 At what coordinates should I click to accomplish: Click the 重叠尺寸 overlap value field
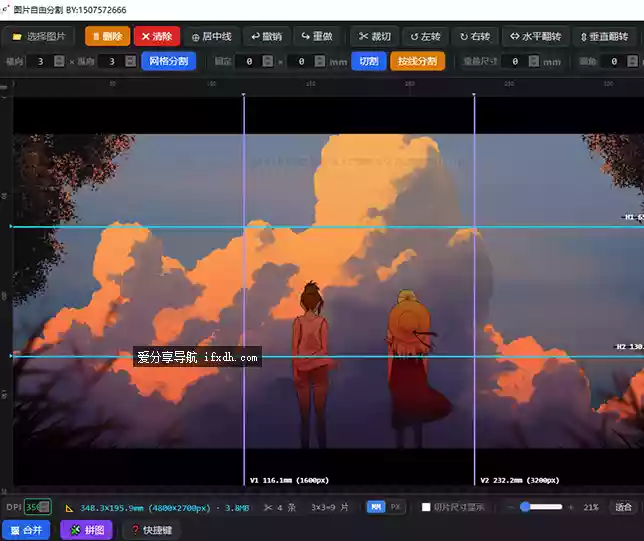(x=515, y=62)
